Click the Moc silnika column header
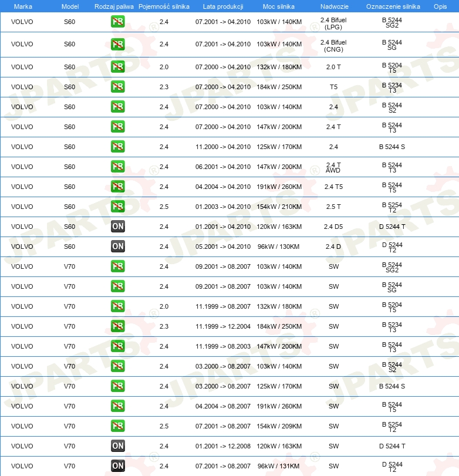 (279, 6)
